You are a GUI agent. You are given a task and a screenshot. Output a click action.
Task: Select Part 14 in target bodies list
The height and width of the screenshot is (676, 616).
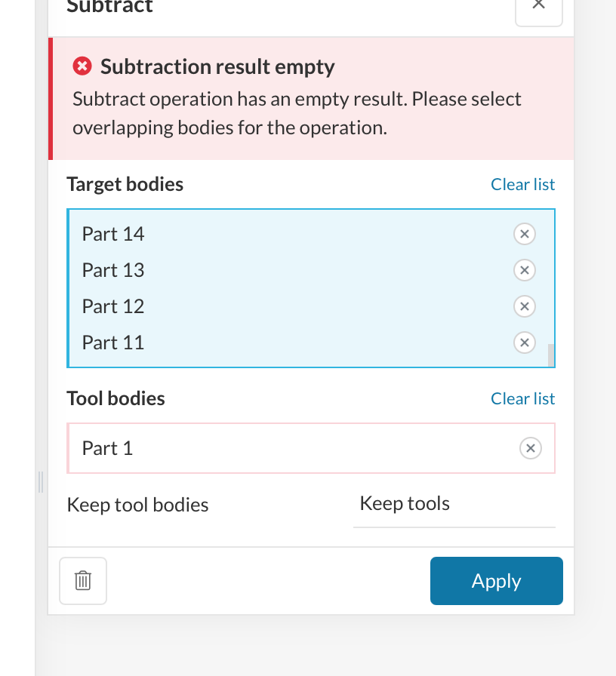point(113,234)
